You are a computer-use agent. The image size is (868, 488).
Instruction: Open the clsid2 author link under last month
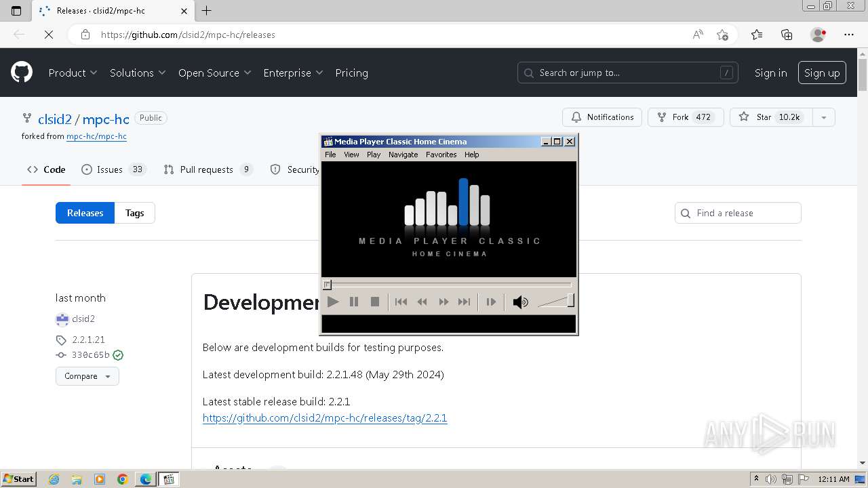click(x=83, y=319)
